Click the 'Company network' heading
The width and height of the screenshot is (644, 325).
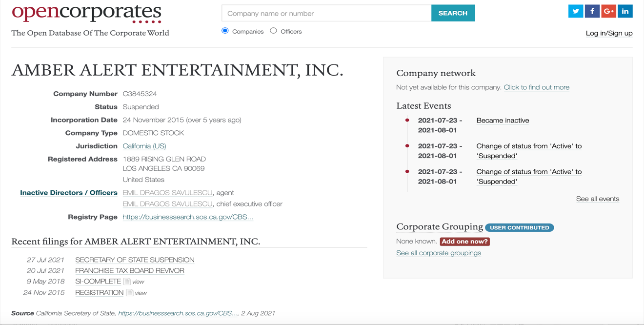click(436, 73)
